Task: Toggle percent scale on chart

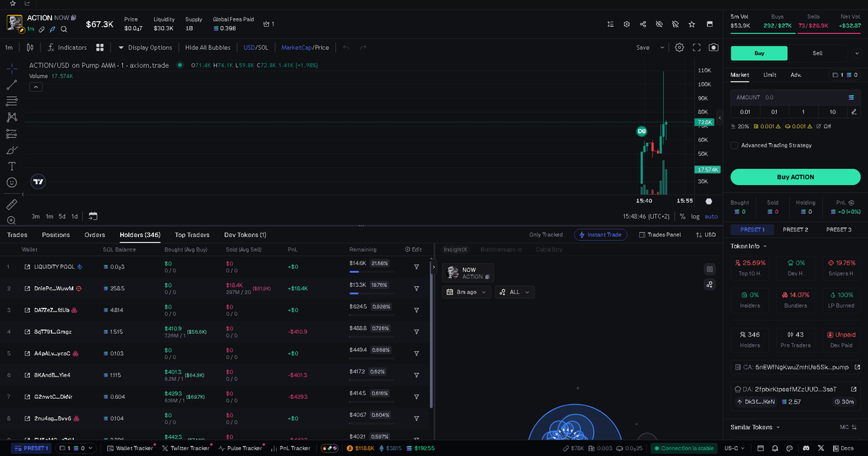Action: coord(682,216)
